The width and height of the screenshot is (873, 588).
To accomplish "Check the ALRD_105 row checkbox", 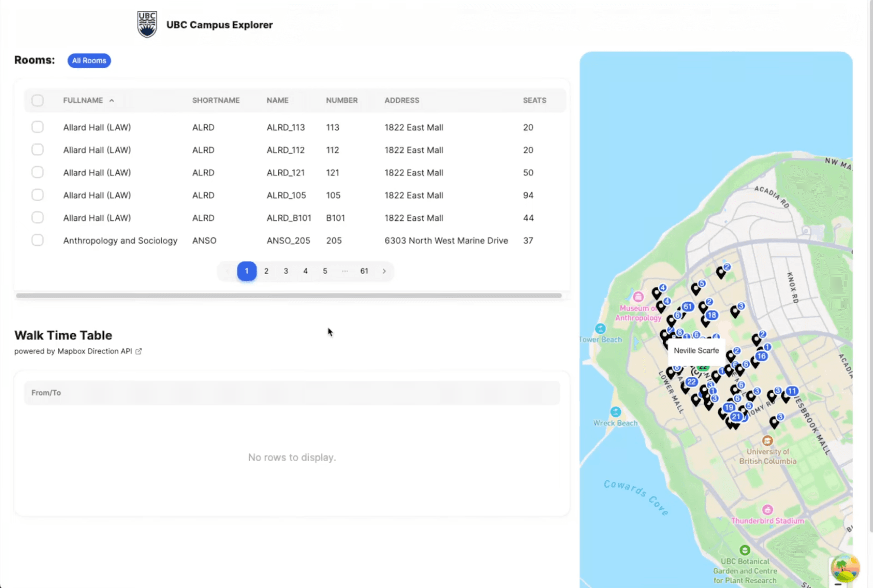I will (37, 195).
